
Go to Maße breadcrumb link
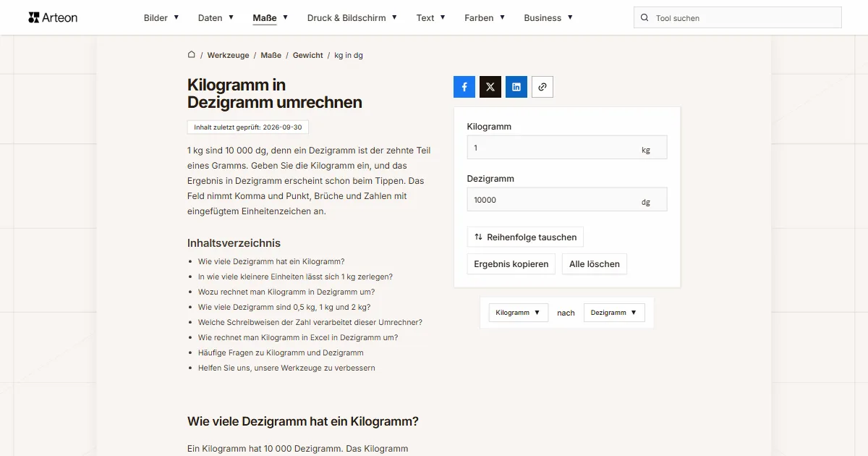point(271,55)
